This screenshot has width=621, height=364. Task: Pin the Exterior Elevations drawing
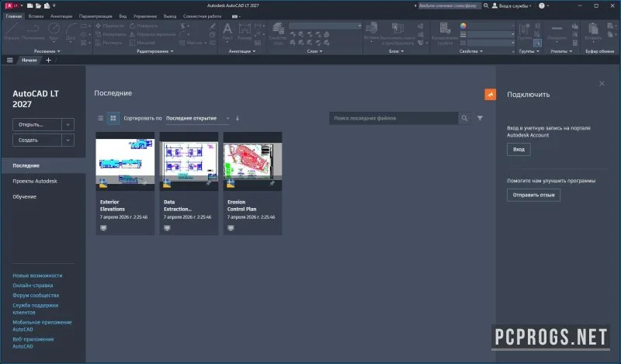coord(145,183)
